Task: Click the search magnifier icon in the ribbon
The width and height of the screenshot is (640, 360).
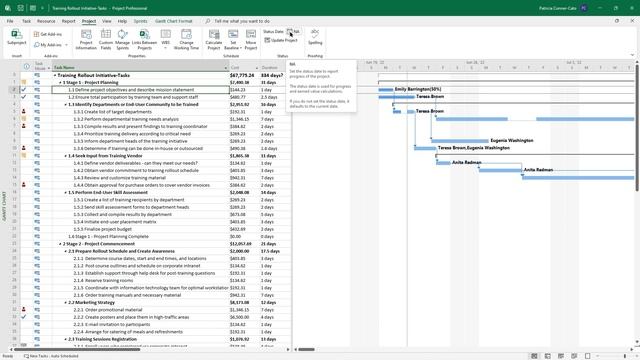Action: 208,21
